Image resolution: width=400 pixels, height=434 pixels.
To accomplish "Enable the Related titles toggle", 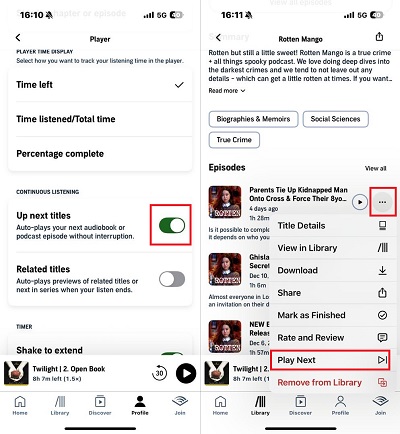I will (x=172, y=279).
